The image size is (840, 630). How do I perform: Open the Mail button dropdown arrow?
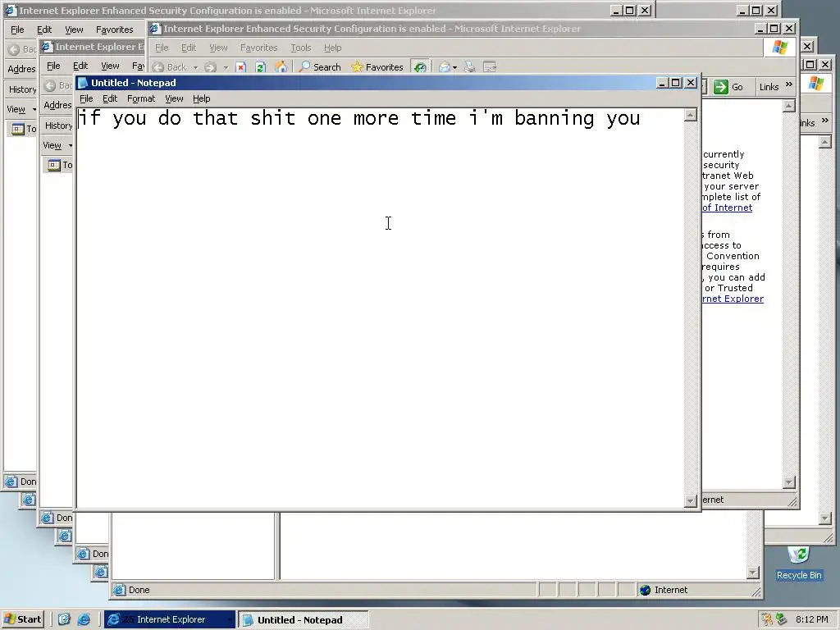coord(454,67)
